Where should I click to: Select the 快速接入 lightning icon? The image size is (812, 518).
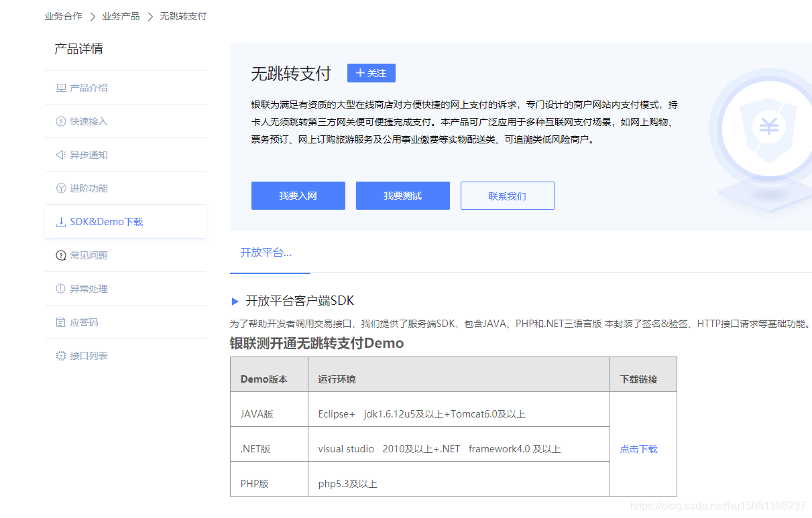pyautogui.click(x=60, y=121)
